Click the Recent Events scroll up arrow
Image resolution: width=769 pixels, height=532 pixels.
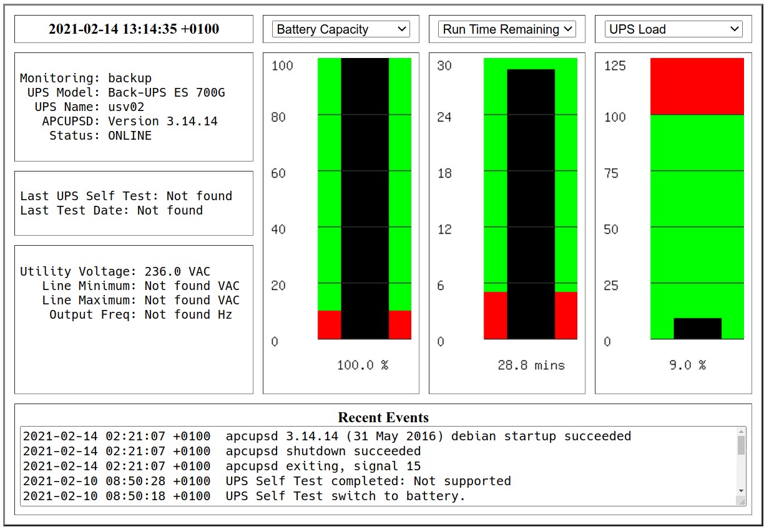click(x=741, y=432)
